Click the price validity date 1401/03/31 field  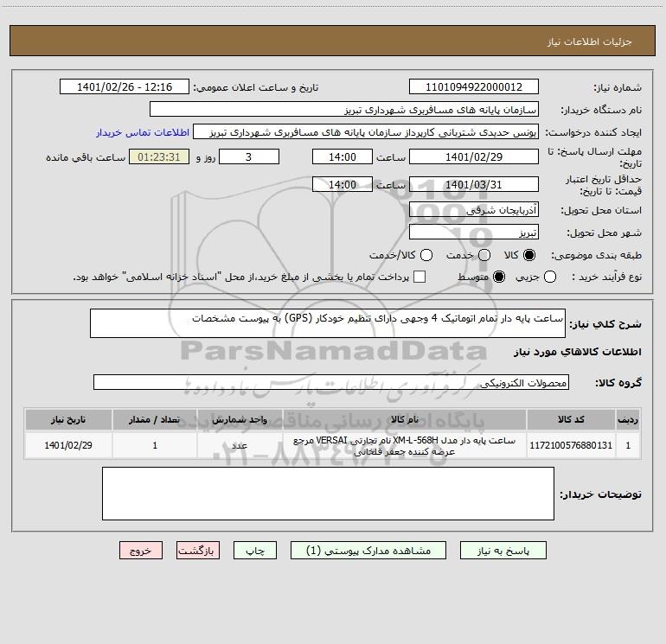tap(474, 184)
